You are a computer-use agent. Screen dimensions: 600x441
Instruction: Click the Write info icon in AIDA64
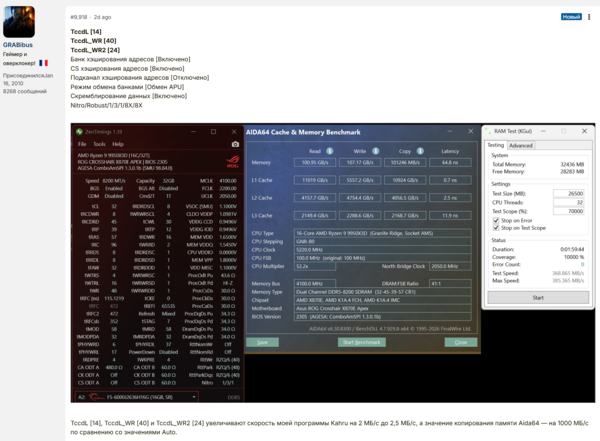(x=376, y=151)
